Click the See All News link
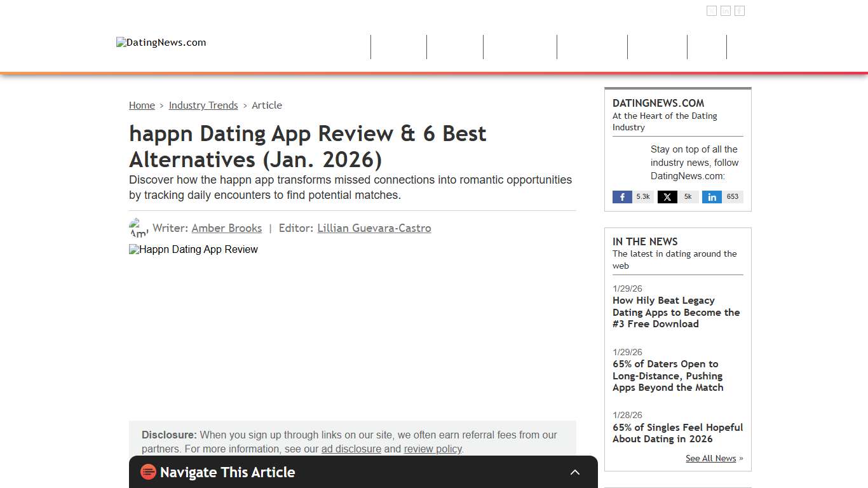Image resolution: width=868 pixels, height=488 pixels. click(710, 458)
